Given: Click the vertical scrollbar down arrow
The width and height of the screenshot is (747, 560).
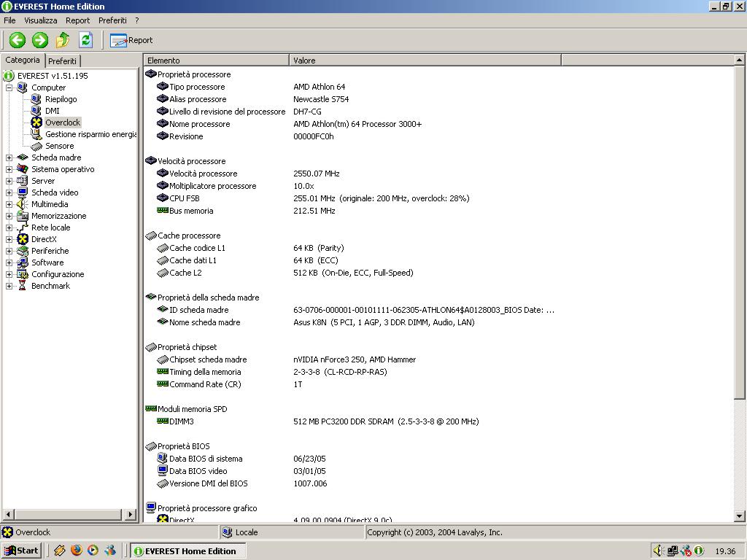Looking at the screenshot, I should 739,516.
